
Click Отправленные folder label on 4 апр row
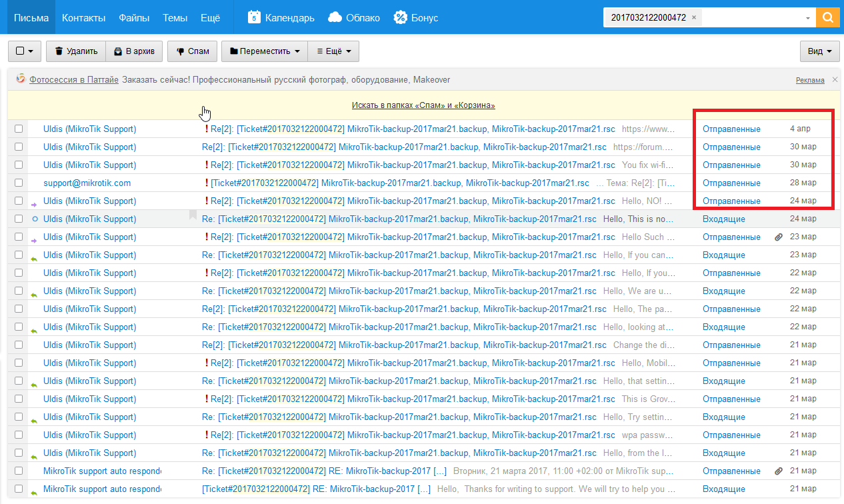click(731, 129)
